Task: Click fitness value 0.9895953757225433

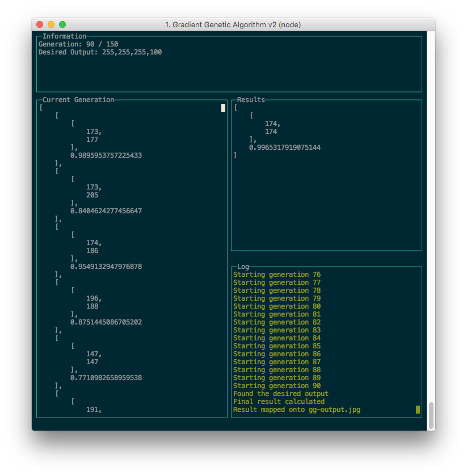Action: click(x=106, y=155)
